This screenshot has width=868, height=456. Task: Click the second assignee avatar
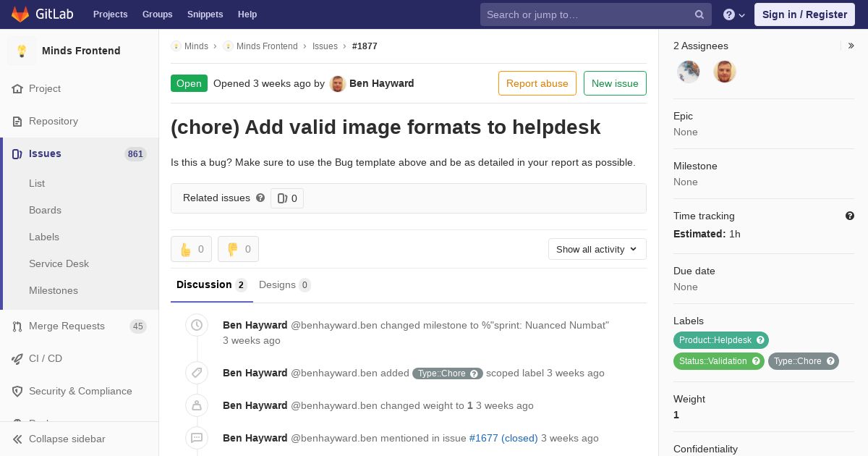coord(725,72)
